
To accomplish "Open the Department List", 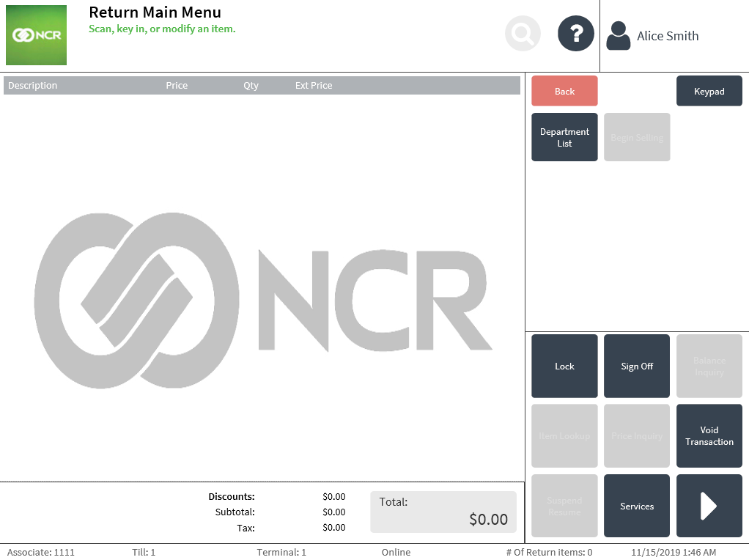I will pos(564,137).
